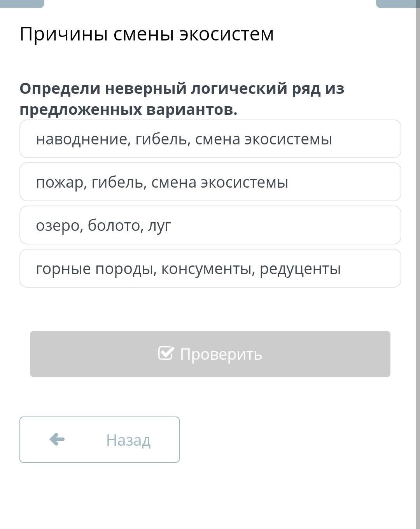Tap the word 'луг' in the third option
Image resolution: width=420 pixels, height=529 pixels.
coord(159,226)
